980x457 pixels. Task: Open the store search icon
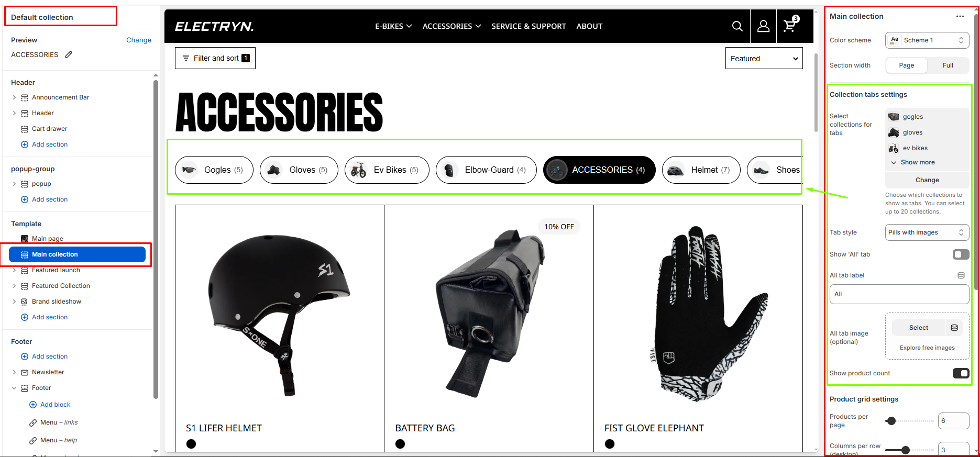[x=737, y=26]
